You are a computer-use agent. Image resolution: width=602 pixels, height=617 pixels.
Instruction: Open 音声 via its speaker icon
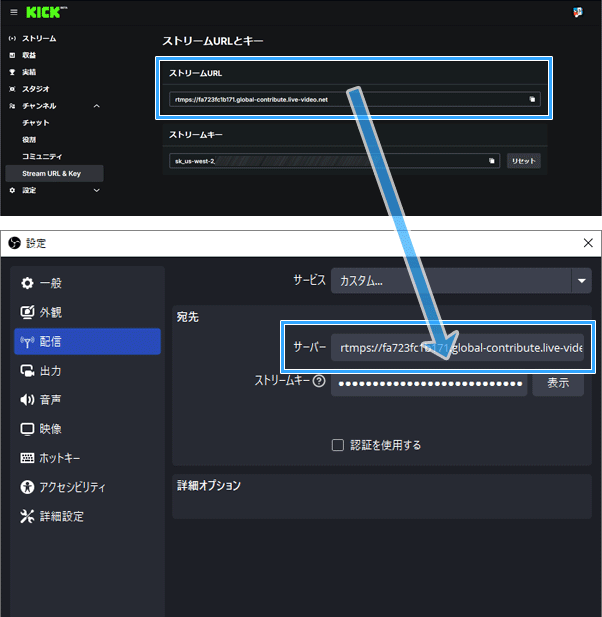[27, 400]
